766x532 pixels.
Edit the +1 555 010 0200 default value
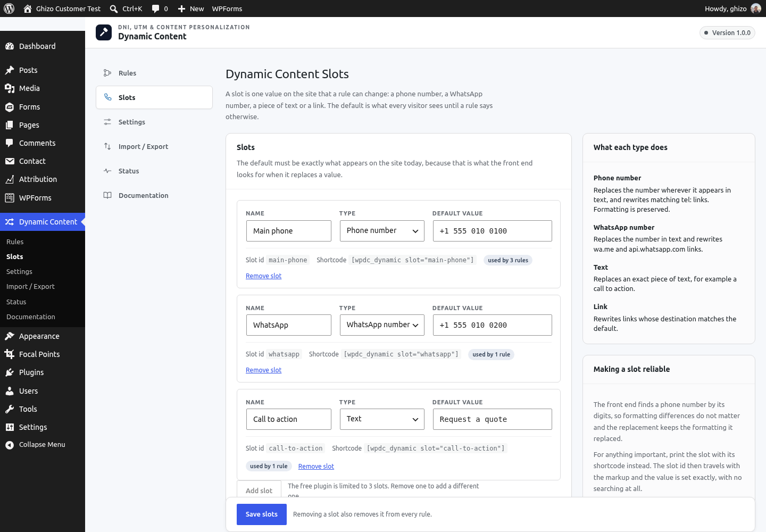pyautogui.click(x=493, y=325)
